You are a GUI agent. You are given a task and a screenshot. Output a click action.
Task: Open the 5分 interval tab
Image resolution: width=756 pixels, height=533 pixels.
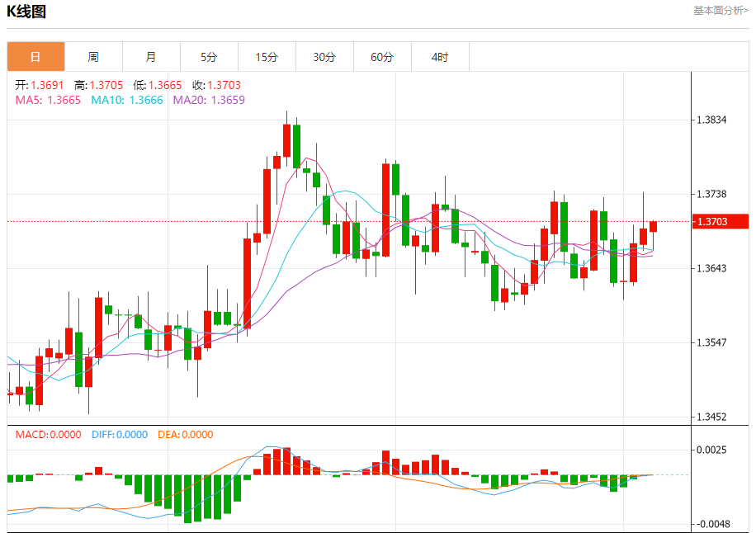click(210, 57)
